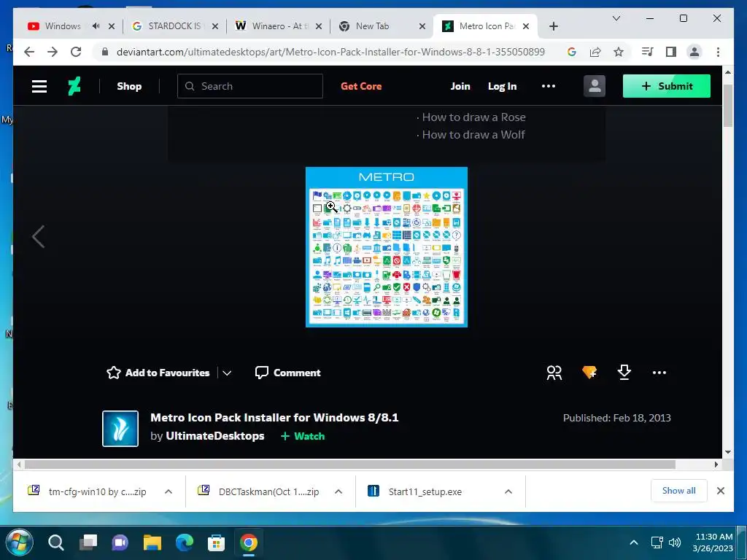Open the Get Core link

(x=361, y=86)
